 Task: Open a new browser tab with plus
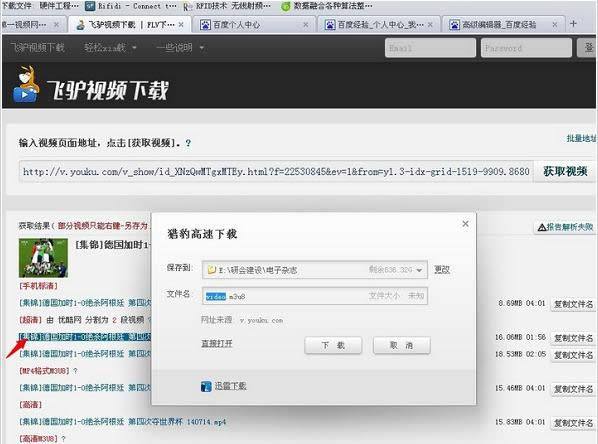pos(573,24)
